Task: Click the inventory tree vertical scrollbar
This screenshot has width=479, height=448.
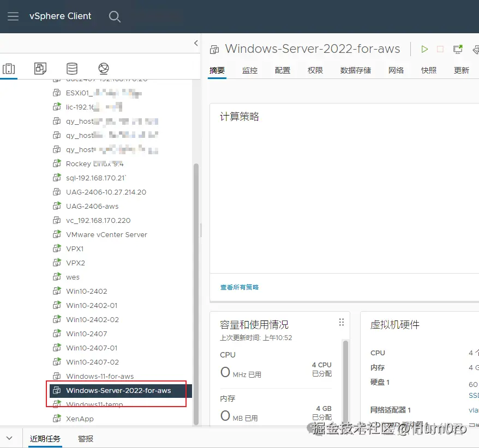Action: tap(196, 294)
